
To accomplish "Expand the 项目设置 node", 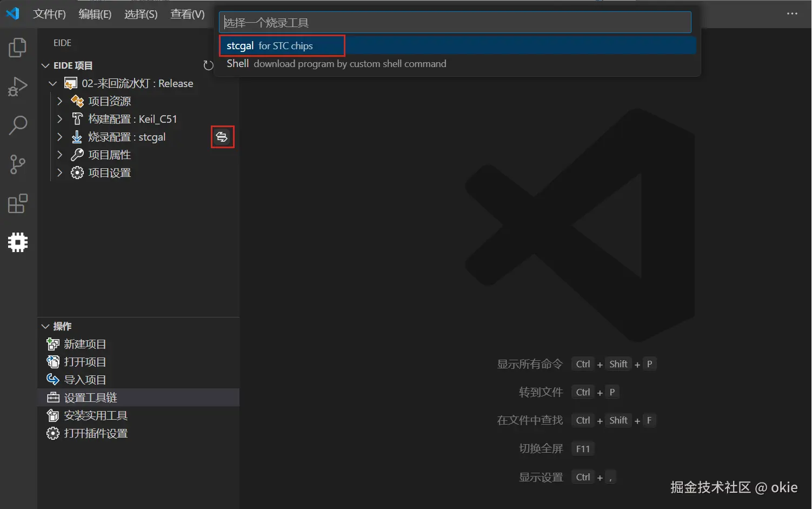I will 60,173.
